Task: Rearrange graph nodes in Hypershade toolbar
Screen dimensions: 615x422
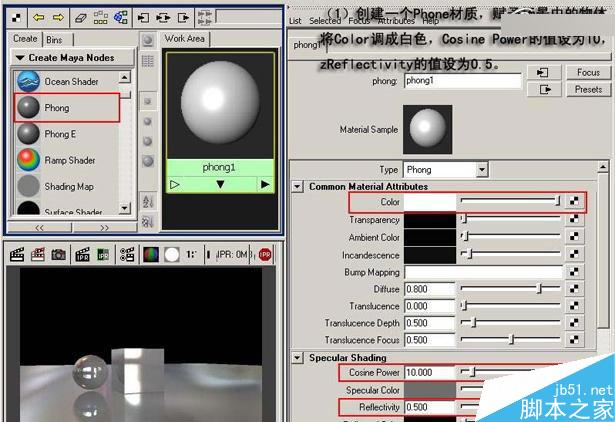Action: pos(101,18)
